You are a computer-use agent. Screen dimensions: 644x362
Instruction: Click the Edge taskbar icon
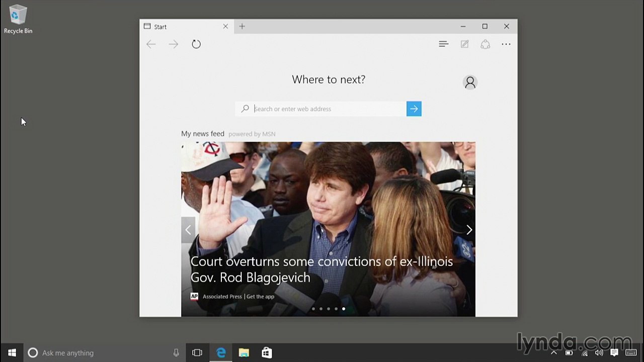pos(221,353)
